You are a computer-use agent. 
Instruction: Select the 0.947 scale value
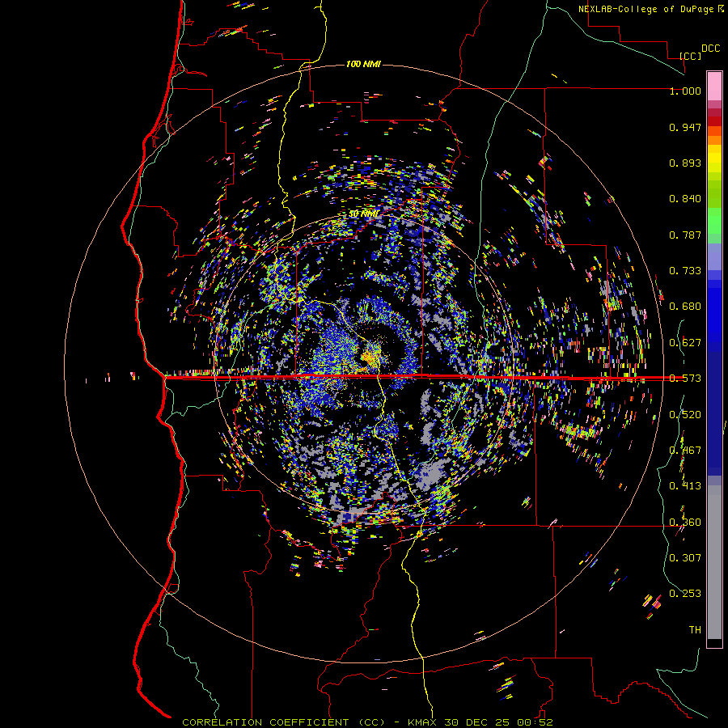(685, 127)
